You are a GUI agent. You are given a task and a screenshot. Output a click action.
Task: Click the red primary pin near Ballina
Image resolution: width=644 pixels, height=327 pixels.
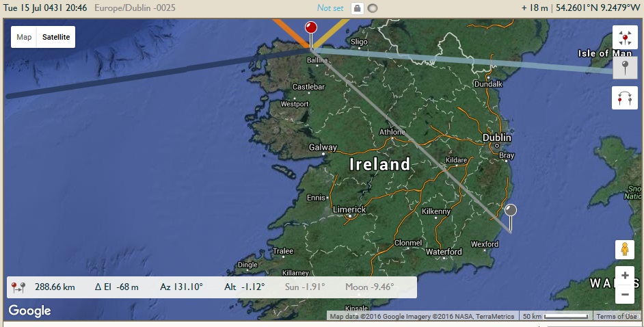click(311, 29)
